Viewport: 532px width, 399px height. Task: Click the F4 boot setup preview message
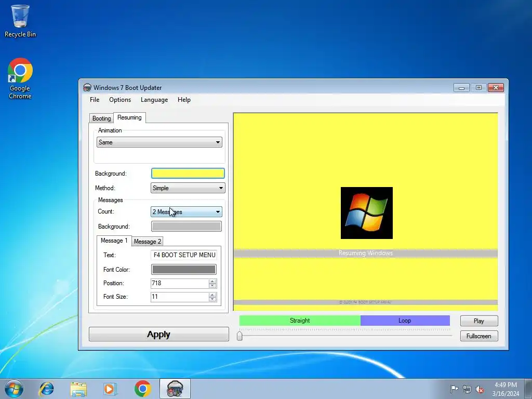[x=365, y=302]
